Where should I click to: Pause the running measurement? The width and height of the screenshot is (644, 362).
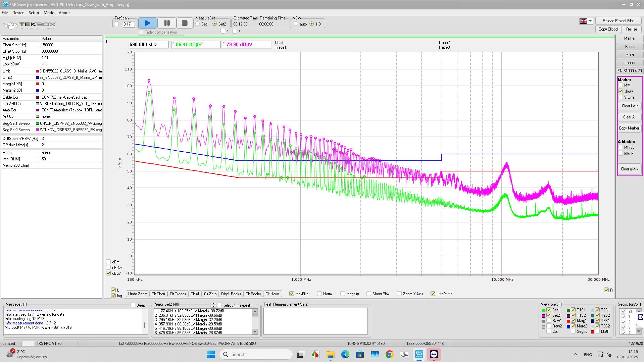167,23
